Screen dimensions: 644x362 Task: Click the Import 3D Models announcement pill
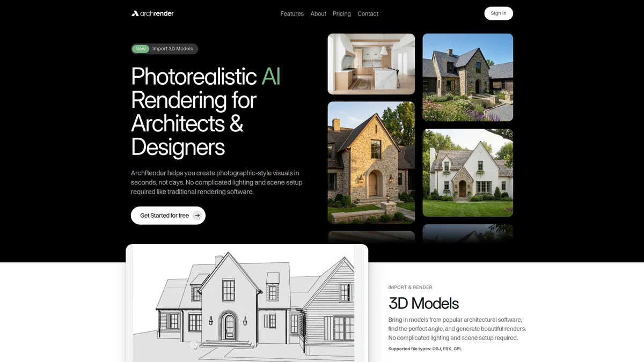pyautogui.click(x=172, y=49)
